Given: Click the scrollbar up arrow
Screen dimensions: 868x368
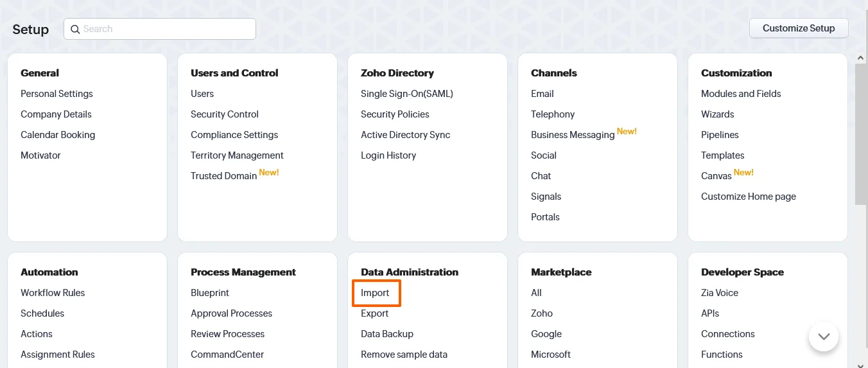Looking at the screenshot, I should pyautogui.click(x=861, y=58).
